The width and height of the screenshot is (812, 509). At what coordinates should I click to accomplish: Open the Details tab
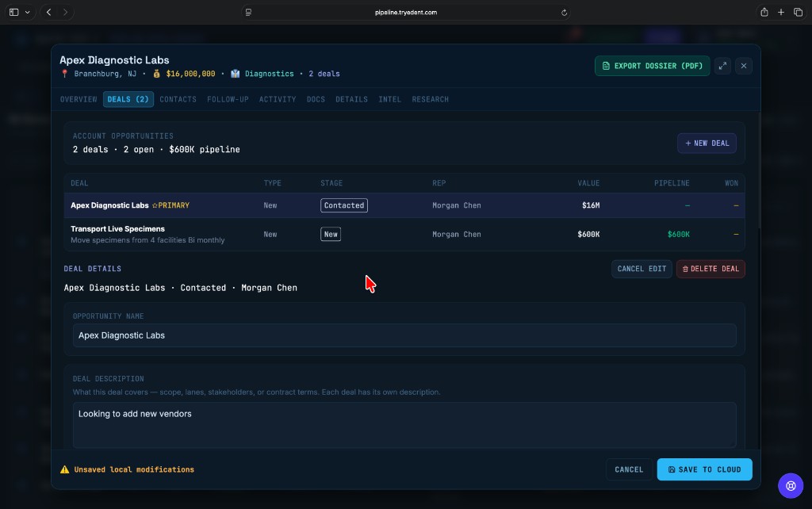(351, 99)
